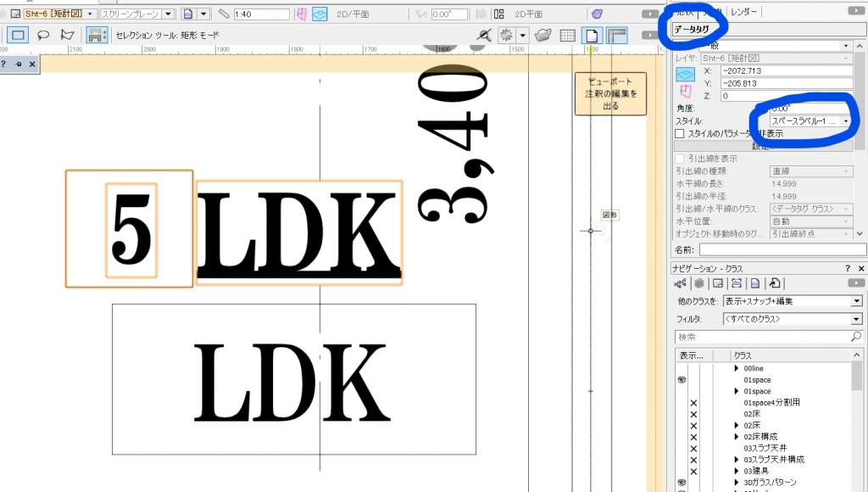Click the search magnifier in class search
Screen dimensions: 868x492
tap(855, 337)
